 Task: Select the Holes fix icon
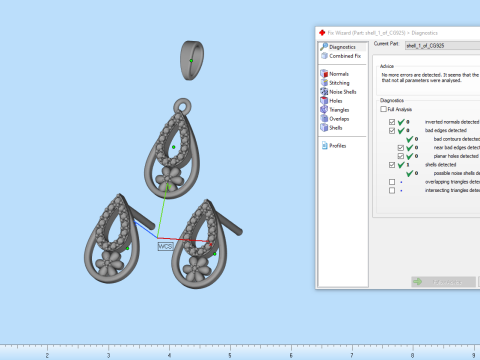[x=324, y=100]
